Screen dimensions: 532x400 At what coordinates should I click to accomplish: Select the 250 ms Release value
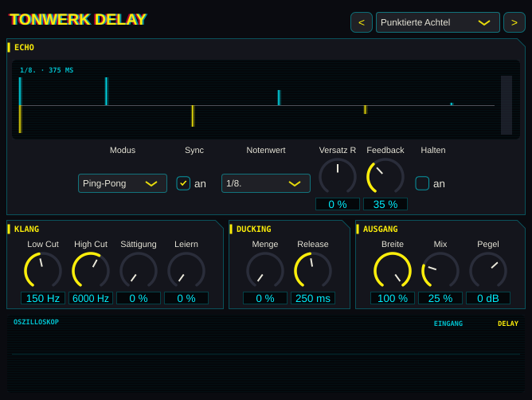pos(313,298)
